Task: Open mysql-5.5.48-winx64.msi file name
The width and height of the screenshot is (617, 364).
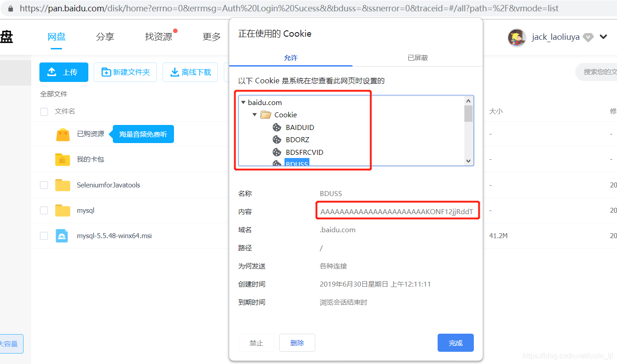Action: pyautogui.click(x=114, y=236)
